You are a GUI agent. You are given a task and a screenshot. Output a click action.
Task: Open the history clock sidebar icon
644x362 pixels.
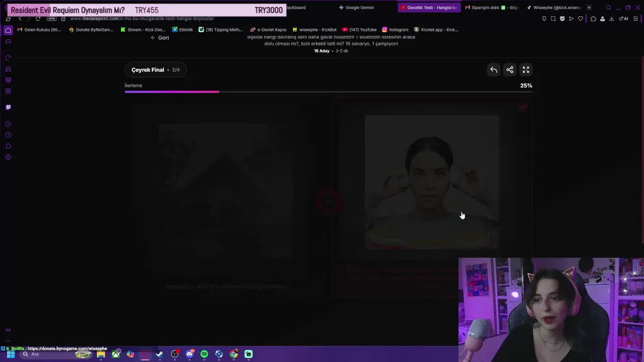tap(8, 135)
